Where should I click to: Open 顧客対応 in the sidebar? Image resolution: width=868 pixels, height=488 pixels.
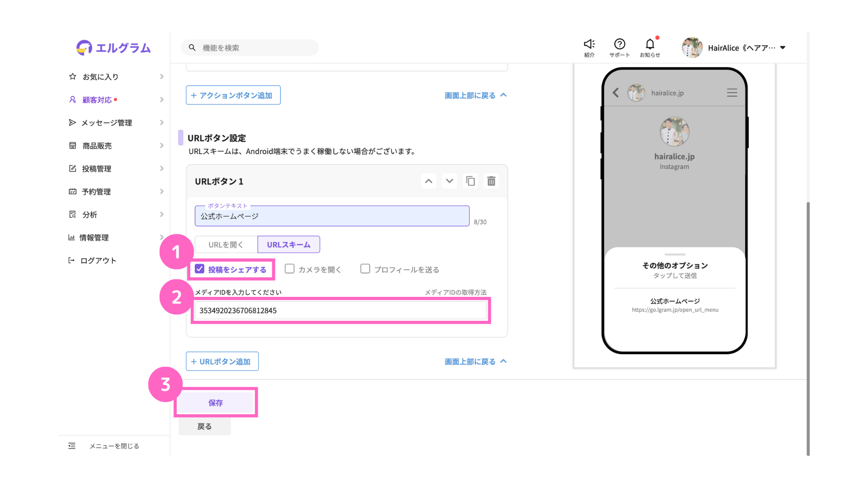tap(97, 100)
